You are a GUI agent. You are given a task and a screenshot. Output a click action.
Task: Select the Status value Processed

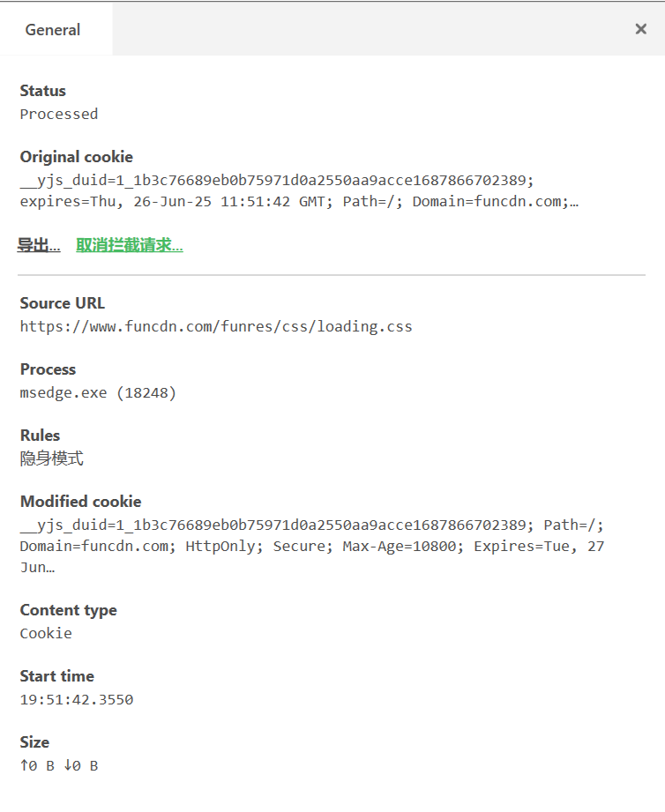[58, 114]
